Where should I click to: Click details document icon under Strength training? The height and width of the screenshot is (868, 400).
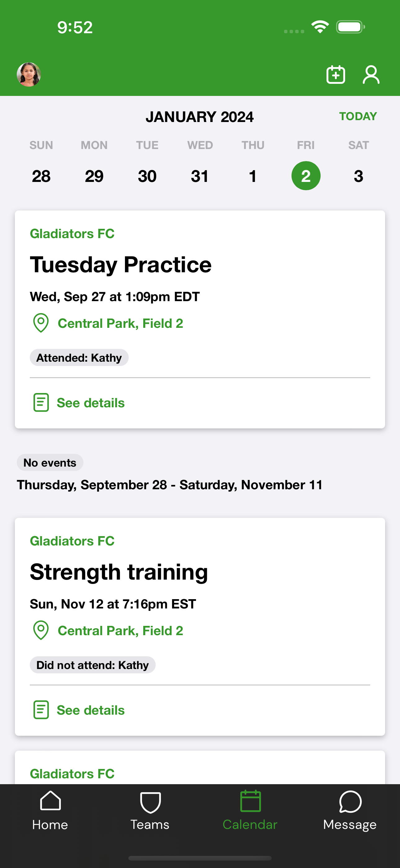(x=41, y=710)
